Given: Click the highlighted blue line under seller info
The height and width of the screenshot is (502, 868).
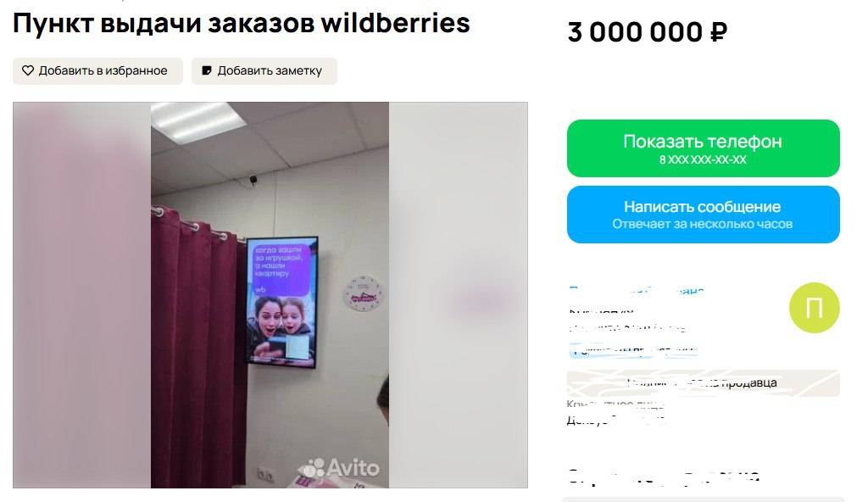Looking at the screenshot, I should pyautogui.click(x=633, y=350).
